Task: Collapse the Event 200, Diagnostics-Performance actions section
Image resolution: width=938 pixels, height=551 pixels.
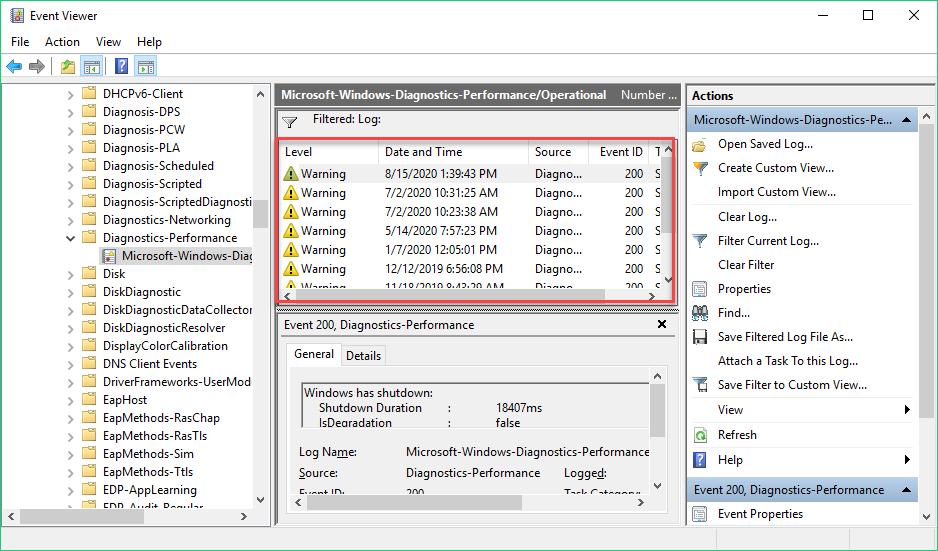Action: pyautogui.click(x=906, y=490)
